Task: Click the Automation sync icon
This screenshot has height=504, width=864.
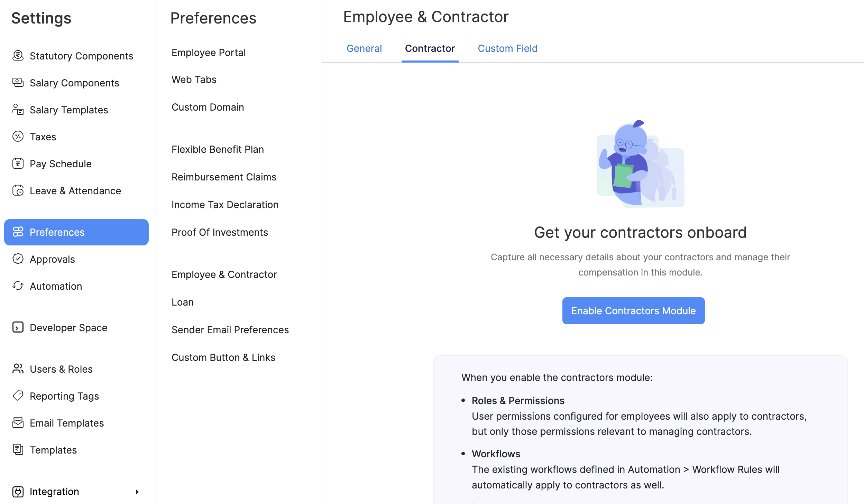Action: (18, 286)
